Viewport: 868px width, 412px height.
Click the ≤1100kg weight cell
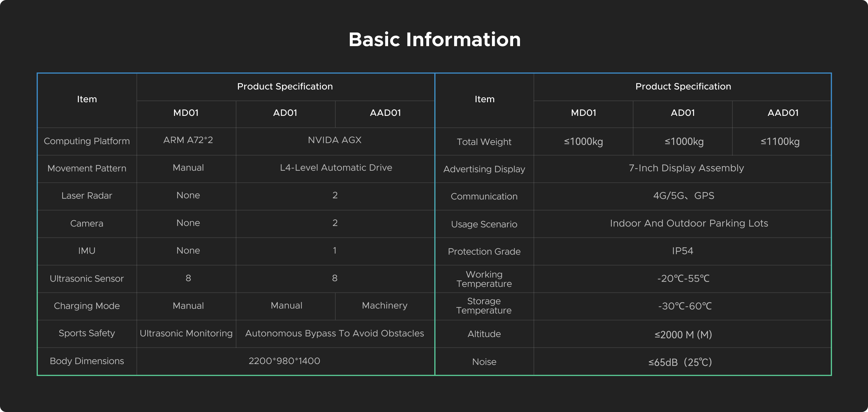point(780,141)
